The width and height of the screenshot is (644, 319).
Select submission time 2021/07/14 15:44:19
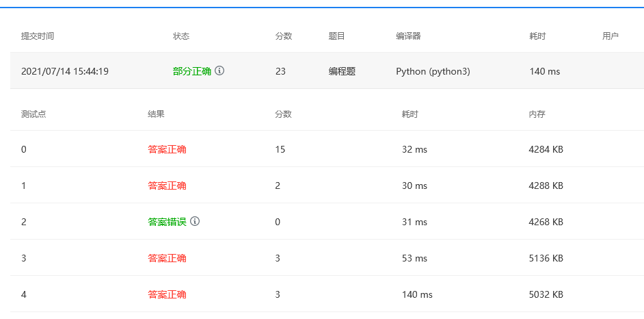coord(65,71)
